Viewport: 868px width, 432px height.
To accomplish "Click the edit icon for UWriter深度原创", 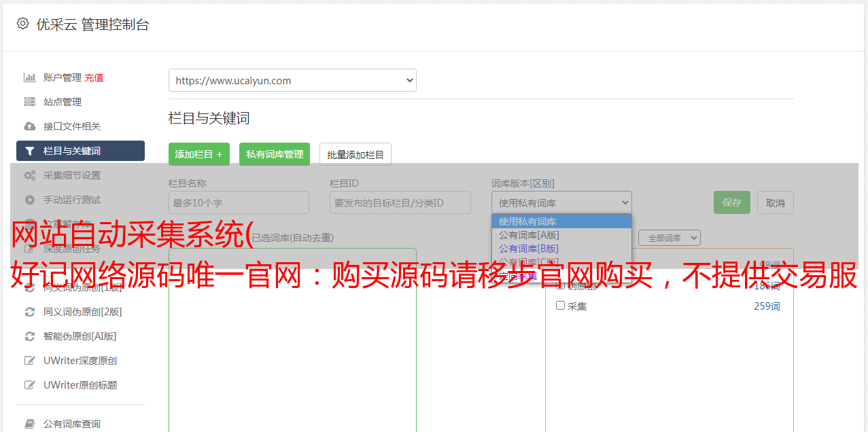I will (x=30, y=361).
